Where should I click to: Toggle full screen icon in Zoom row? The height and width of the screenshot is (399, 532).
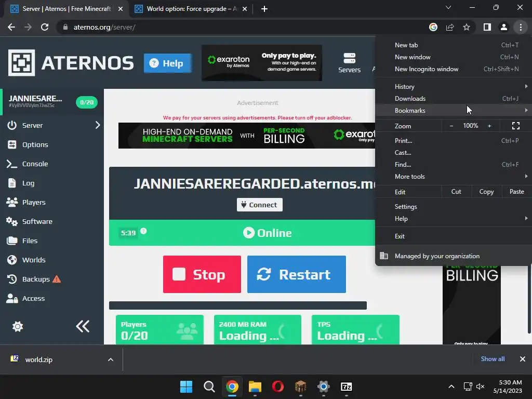pos(516,126)
